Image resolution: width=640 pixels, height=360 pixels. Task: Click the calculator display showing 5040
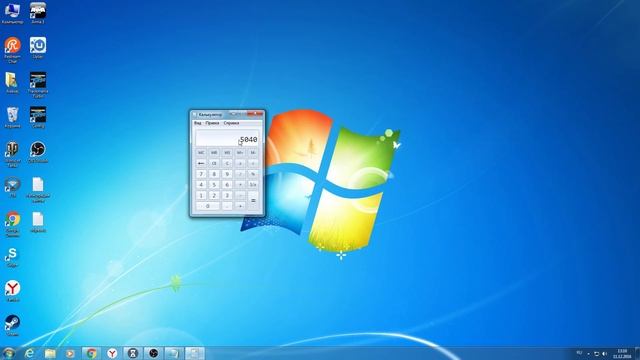(x=227, y=138)
